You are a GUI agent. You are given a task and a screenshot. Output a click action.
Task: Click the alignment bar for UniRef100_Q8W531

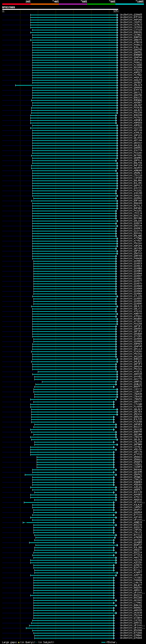point(79,382)
